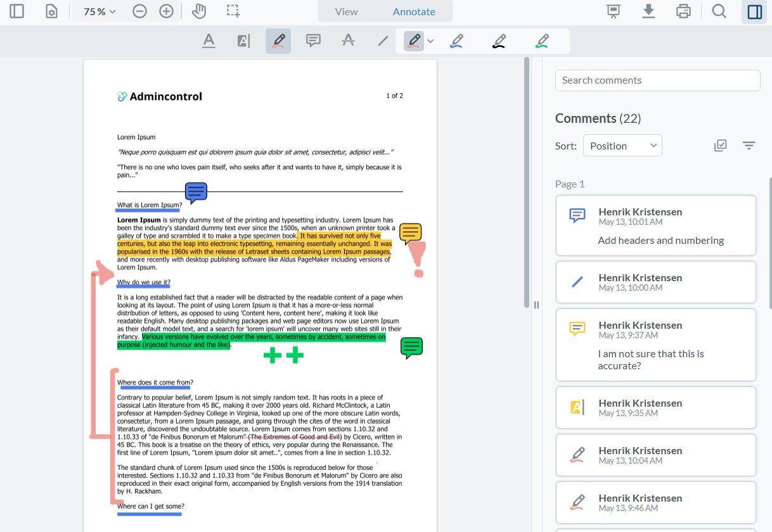Start presentation mode icon

613,11
